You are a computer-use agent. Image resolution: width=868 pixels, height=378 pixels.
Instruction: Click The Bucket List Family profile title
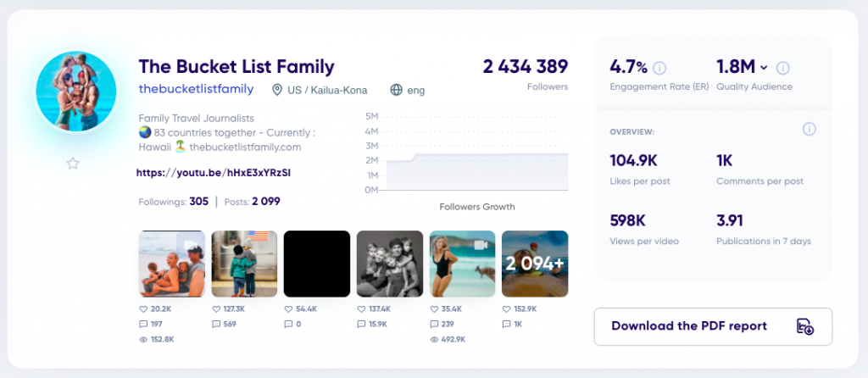click(236, 67)
